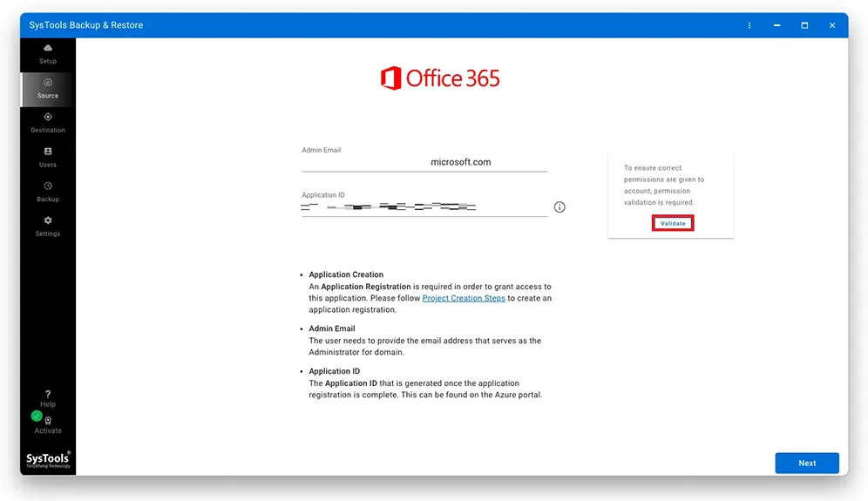Click the 'Application ID' bullet heading
The height and width of the screenshot is (501, 868).
coord(334,371)
